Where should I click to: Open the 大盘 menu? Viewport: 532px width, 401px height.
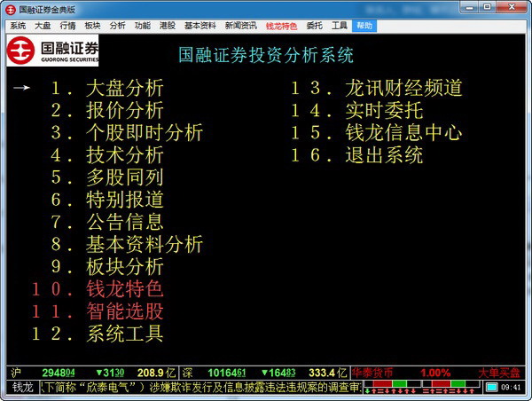coord(43,26)
